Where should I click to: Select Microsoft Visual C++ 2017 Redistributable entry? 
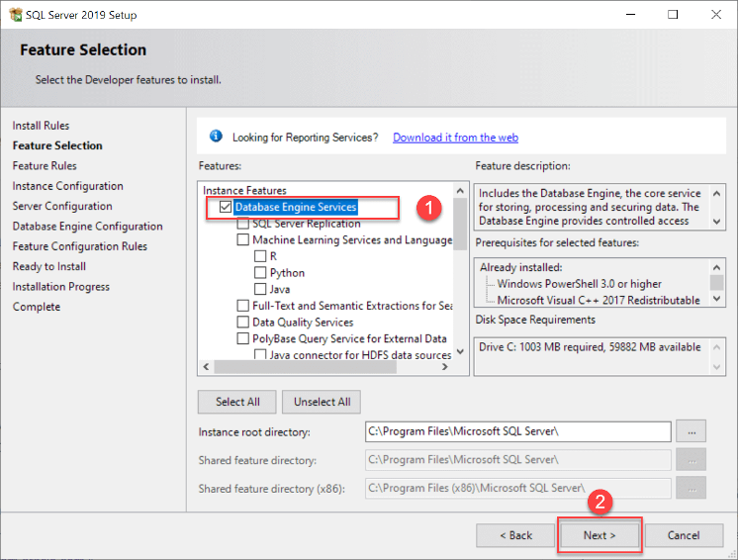click(x=599, y=300)
